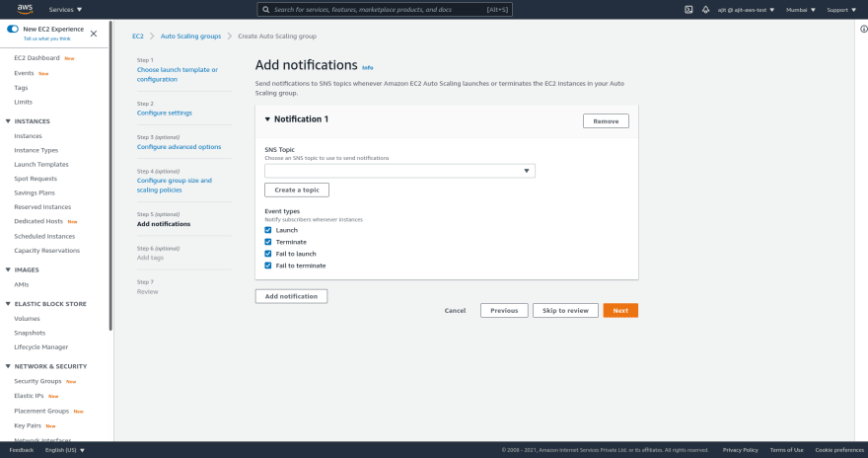Go to Step 2 Configure settings
This screenshot has width=868, height=458.
pyautogui.click(x=165, y=113)
